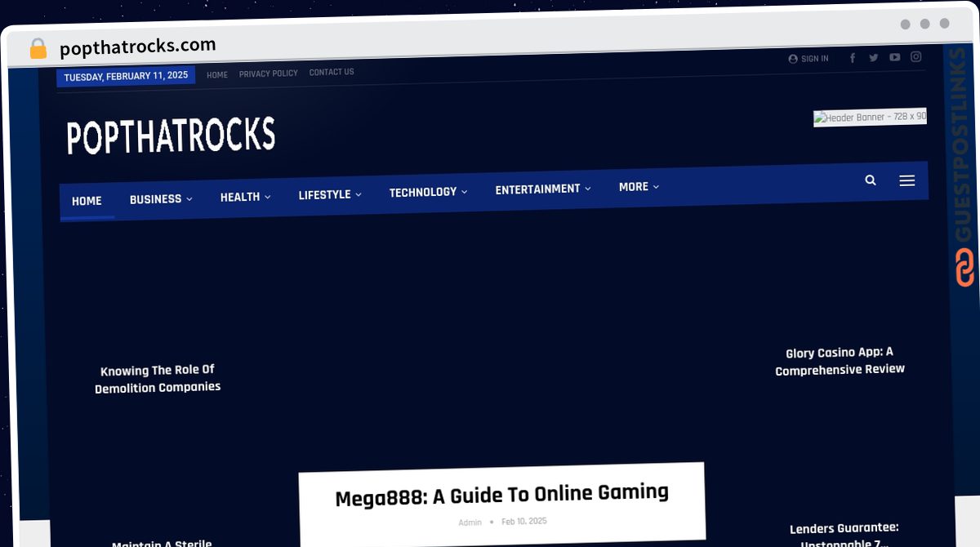Expand the Health menu dropdown

click(245, 197)
